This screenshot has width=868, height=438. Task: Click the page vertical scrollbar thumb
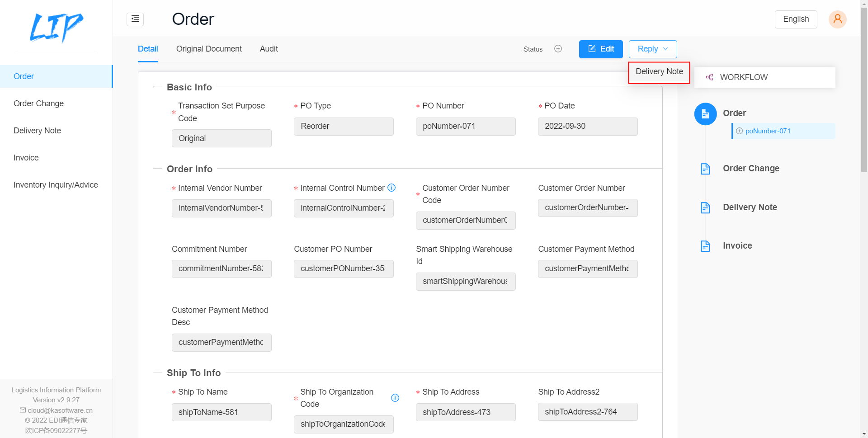(x=864, y=89)
